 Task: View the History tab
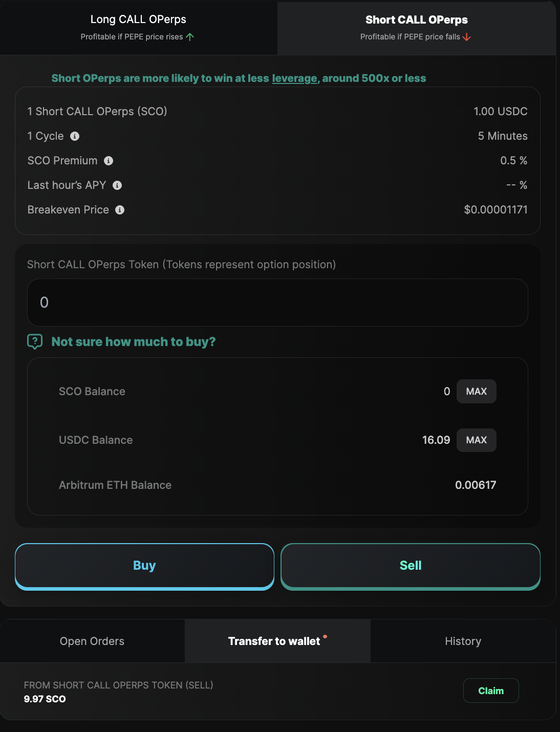[x=463, y=641]
